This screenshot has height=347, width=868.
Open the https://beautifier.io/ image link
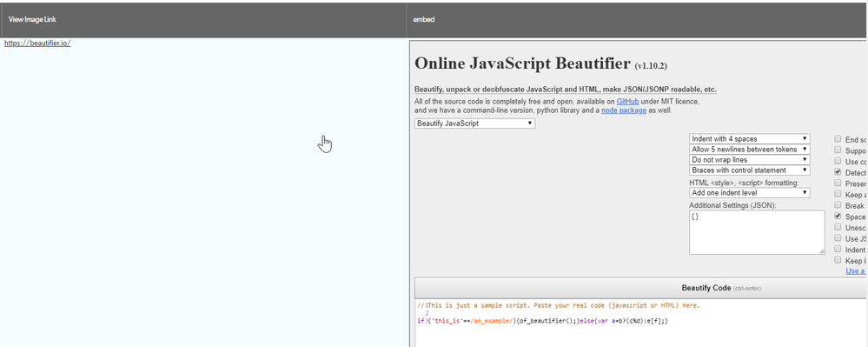[x=37, y=43]
